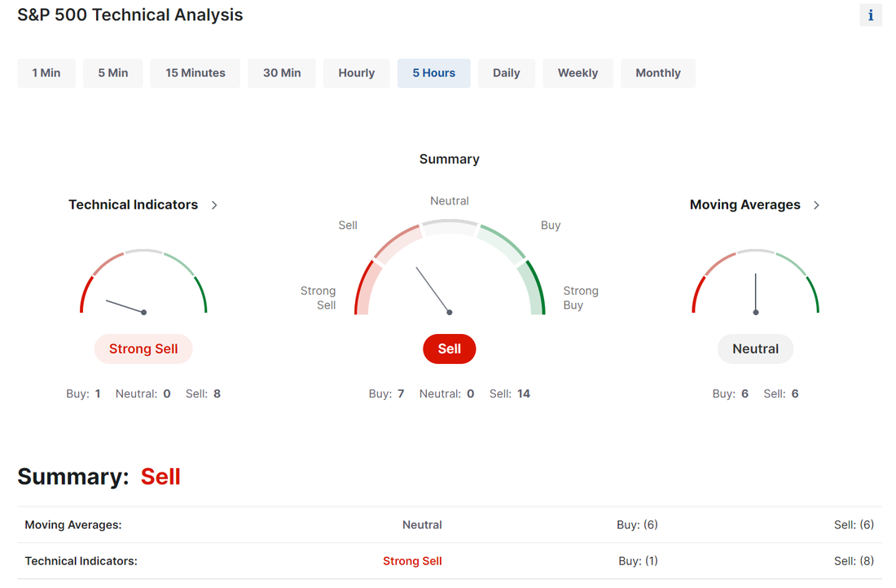The image size is (896, 588).
Task: Click the 'S&P 500 Technical Analysis' title
Action: [x=130, y=15]
